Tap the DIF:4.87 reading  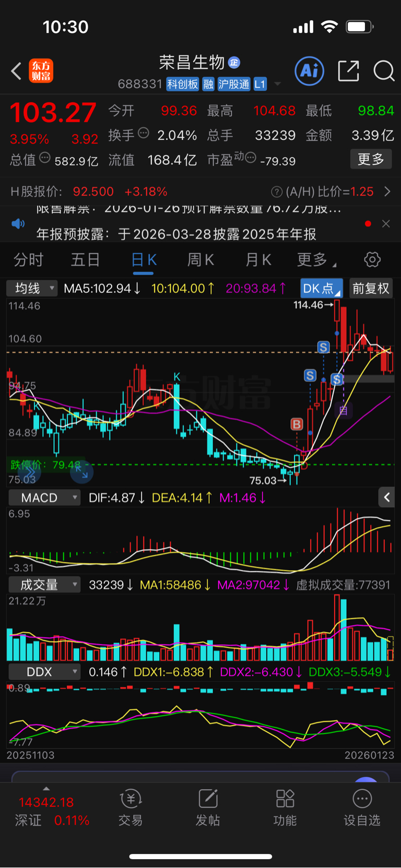[116, 497]
